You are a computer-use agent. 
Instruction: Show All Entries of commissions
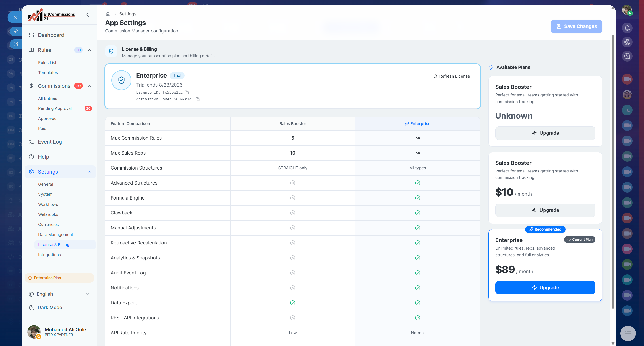coord(47,98)
